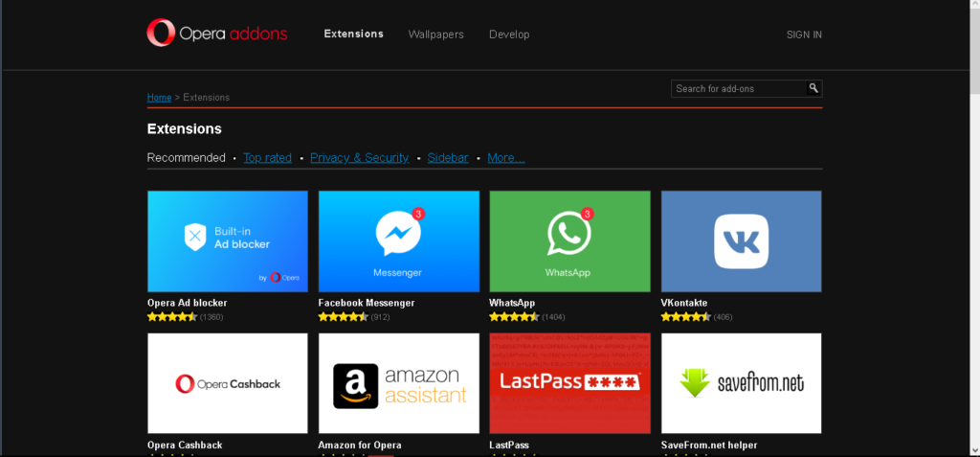Click the Facebook Messenger title
980x457 pixels.
[367, 303]
